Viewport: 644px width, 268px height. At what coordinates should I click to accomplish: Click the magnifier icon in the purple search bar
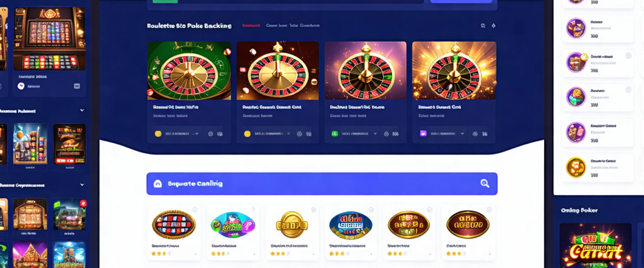(485, 183)
